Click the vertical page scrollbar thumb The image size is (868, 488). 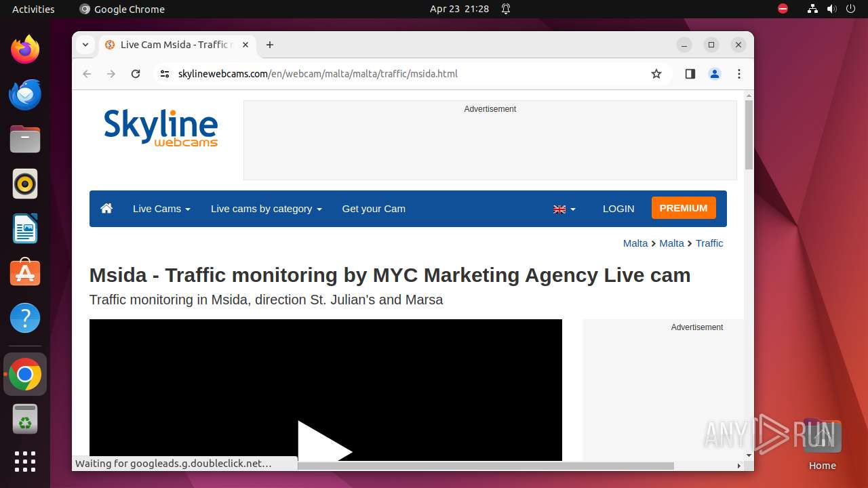tap(749, 135)
